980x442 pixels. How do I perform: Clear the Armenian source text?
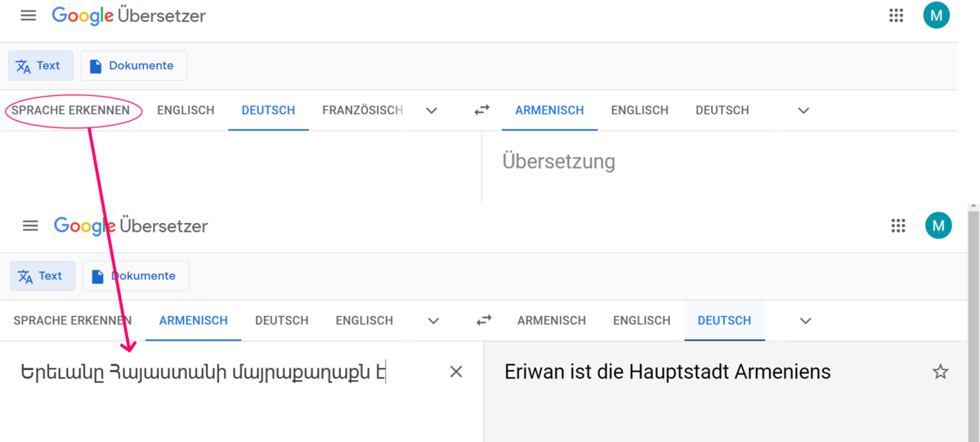point(456,372)
